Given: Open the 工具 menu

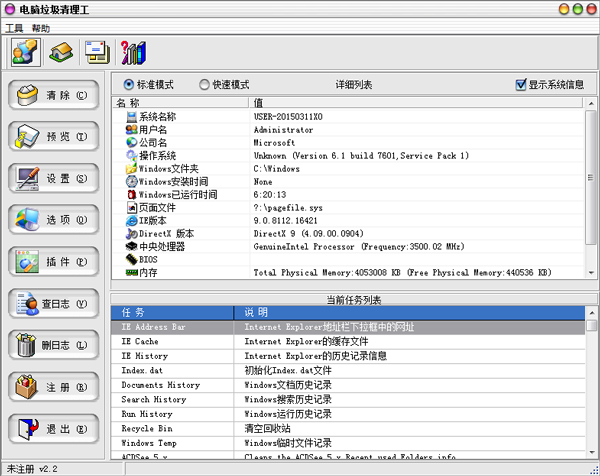Looking at the screenshot, I should 14,28.
